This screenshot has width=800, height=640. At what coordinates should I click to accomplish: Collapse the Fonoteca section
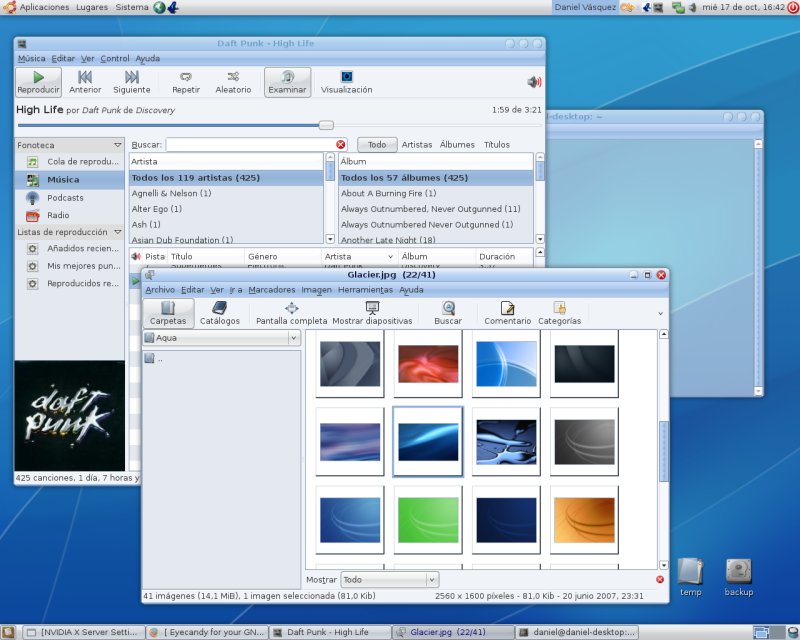(118, 145)
